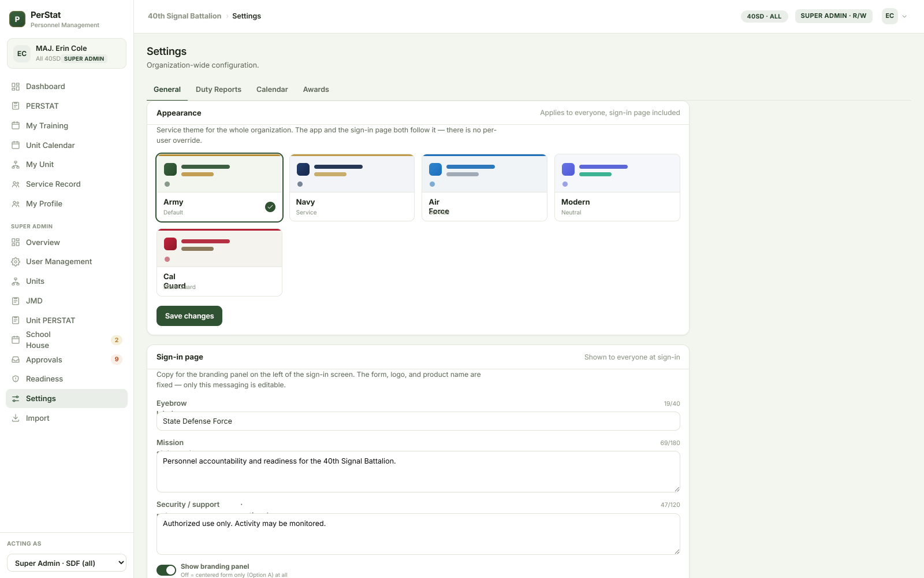Click the PERSTAT sidebar icon
This screenshot has width=924, height=578.
pyautogui.click(x=16, y=106)
